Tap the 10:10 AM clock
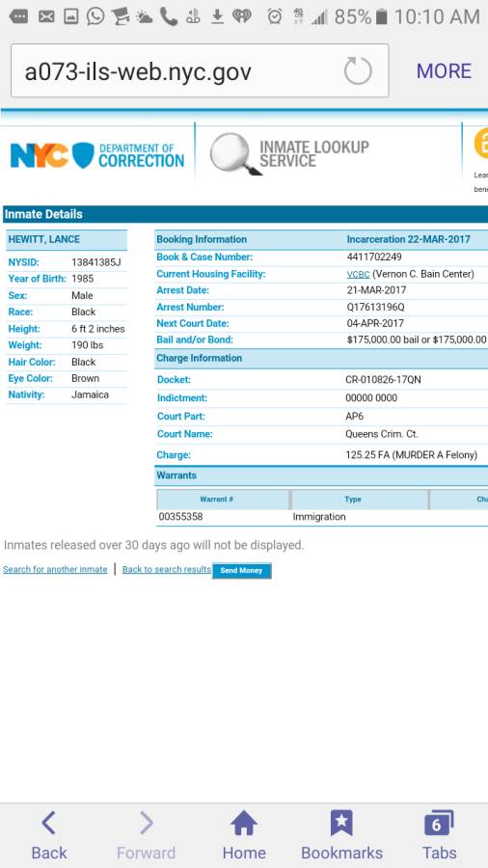Viewport: 488px width, 868px height. (436, 17)
